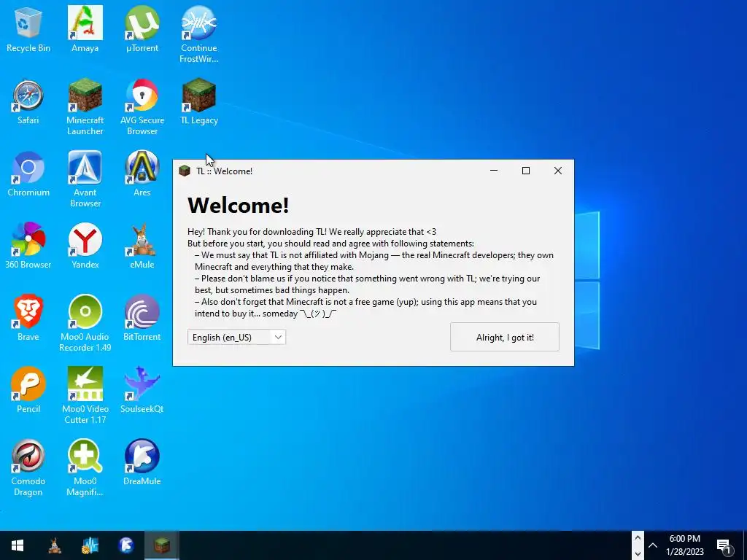This screenshot has width=747, height=560.
Task: Select the Moo0 Audio Recorder shortcut
Action: tap(85, 323)
